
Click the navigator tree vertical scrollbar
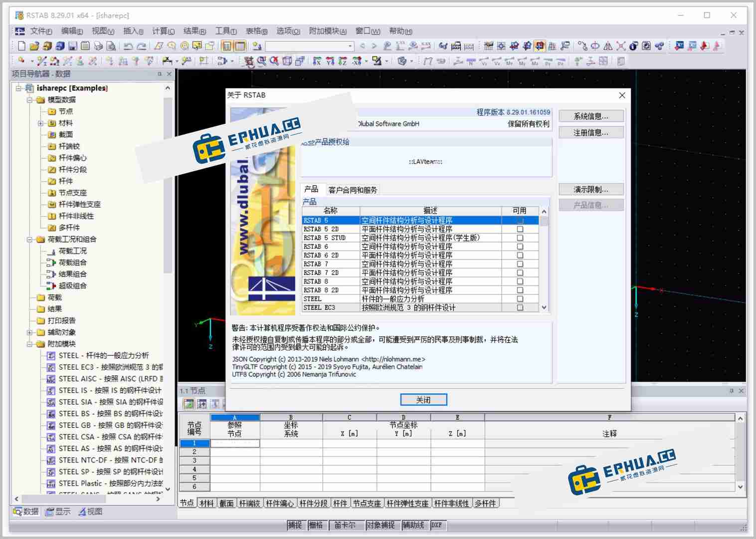coord(168,288)
